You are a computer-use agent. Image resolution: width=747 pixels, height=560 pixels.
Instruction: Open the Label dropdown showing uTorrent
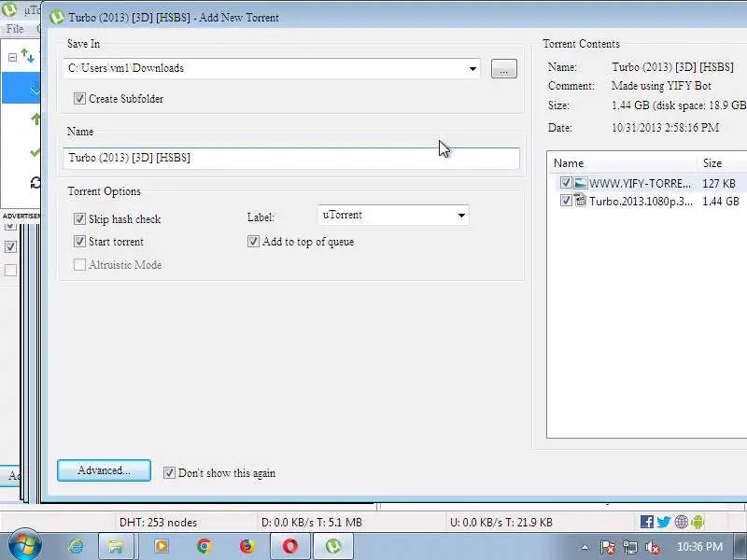(x=461, y=216)
